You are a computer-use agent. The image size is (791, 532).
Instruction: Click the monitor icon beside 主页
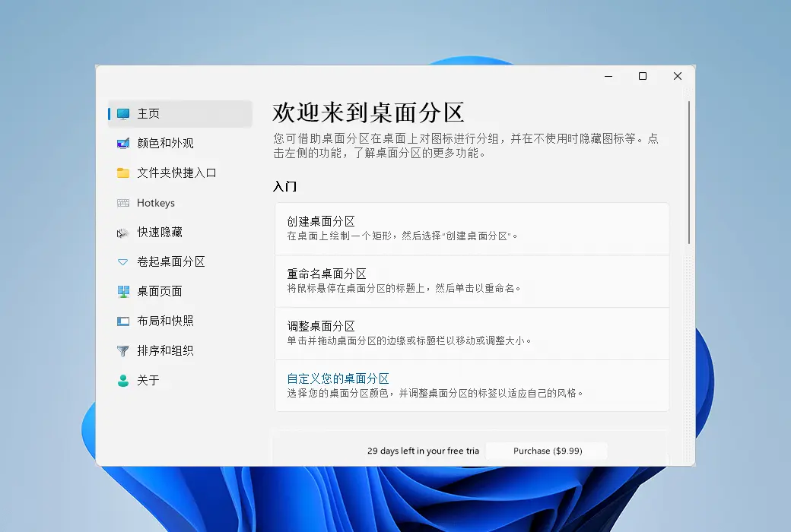coord(123,113)
